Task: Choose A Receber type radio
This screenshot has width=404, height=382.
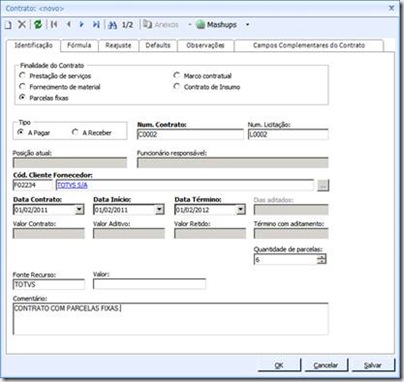Action: click(x=75, y=132)
